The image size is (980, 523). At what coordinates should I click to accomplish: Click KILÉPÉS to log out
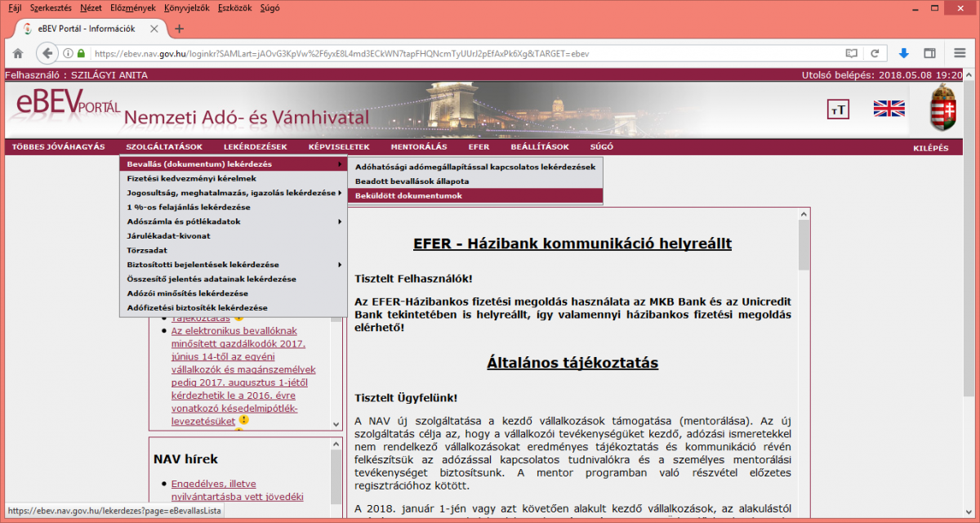pyautogui.click(x=931, y=148)
